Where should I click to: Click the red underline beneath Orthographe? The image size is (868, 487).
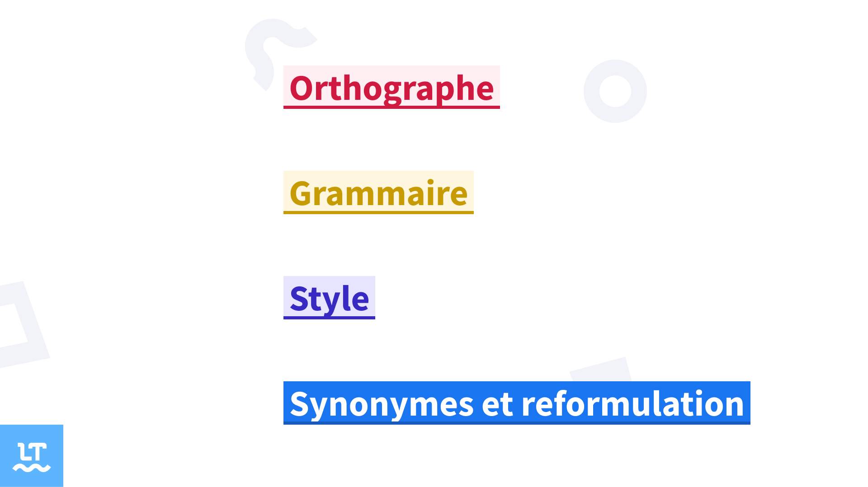(392, 107)
